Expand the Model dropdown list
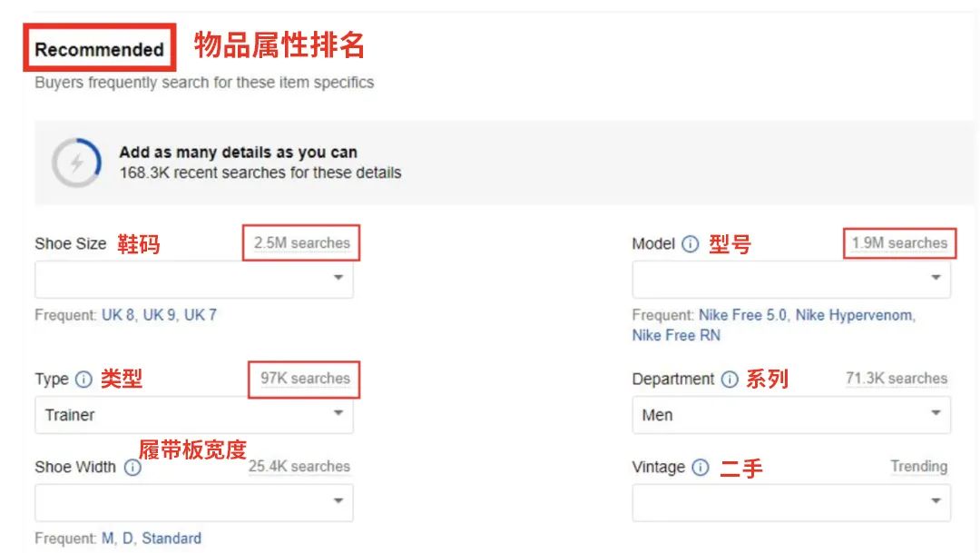980x553 pixels. (x=791, y=278)
